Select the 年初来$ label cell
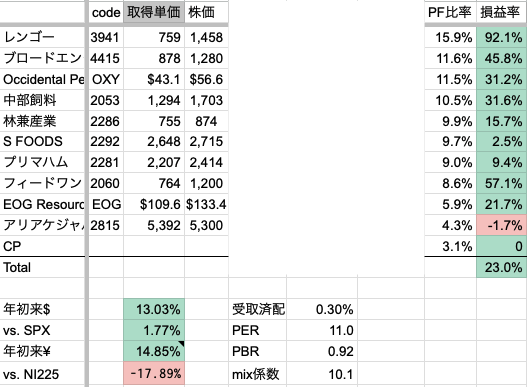 42,309
